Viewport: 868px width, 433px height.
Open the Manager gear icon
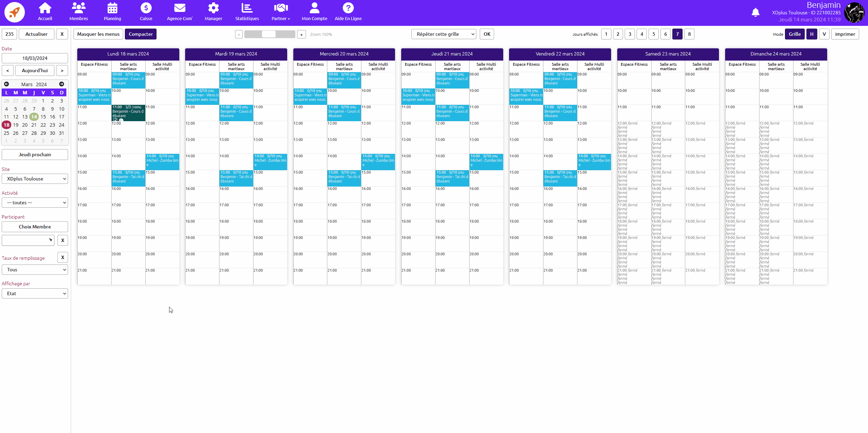point(213,8)
